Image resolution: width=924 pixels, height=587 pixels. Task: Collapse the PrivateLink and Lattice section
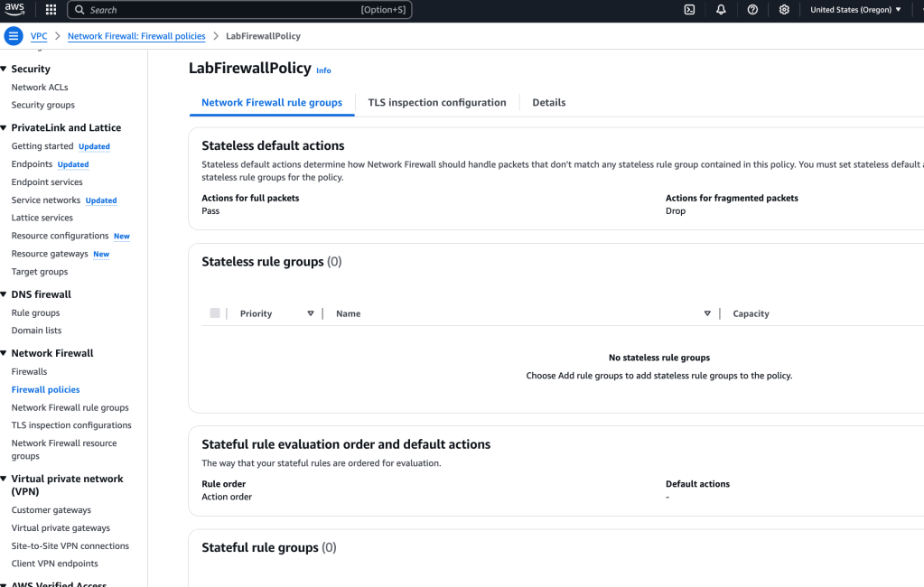(x=4, y=128)
